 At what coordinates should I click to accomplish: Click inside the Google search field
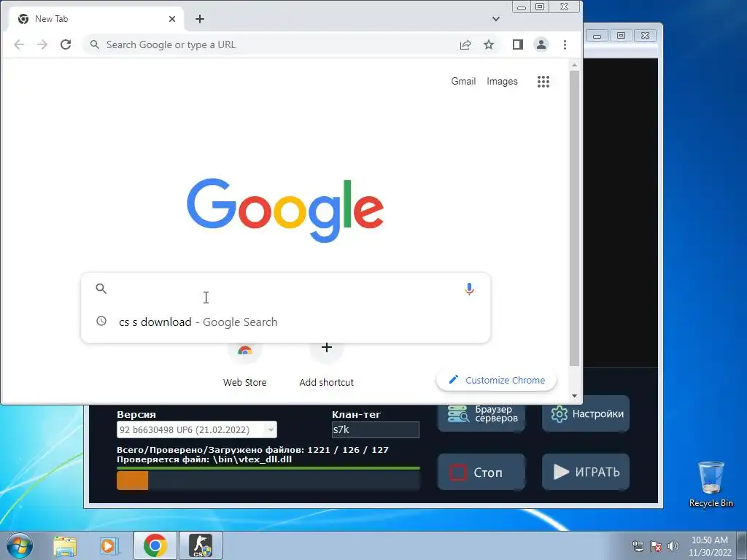pos(286,289)
